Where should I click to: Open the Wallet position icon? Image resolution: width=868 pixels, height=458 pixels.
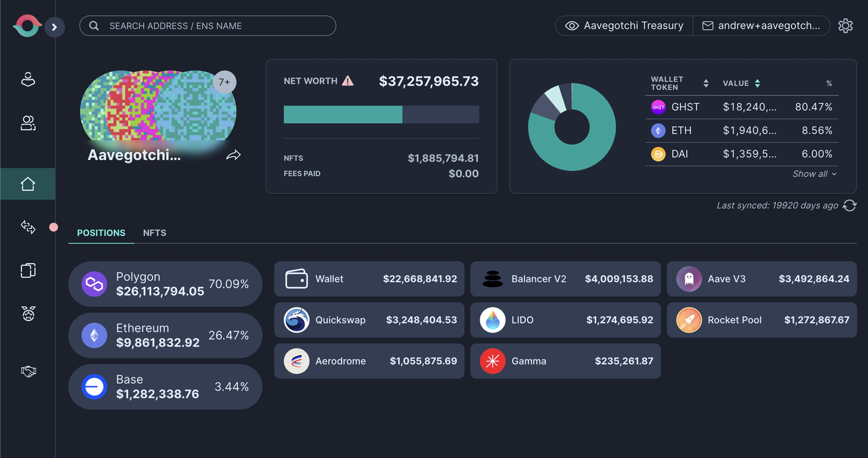[297, 279]
